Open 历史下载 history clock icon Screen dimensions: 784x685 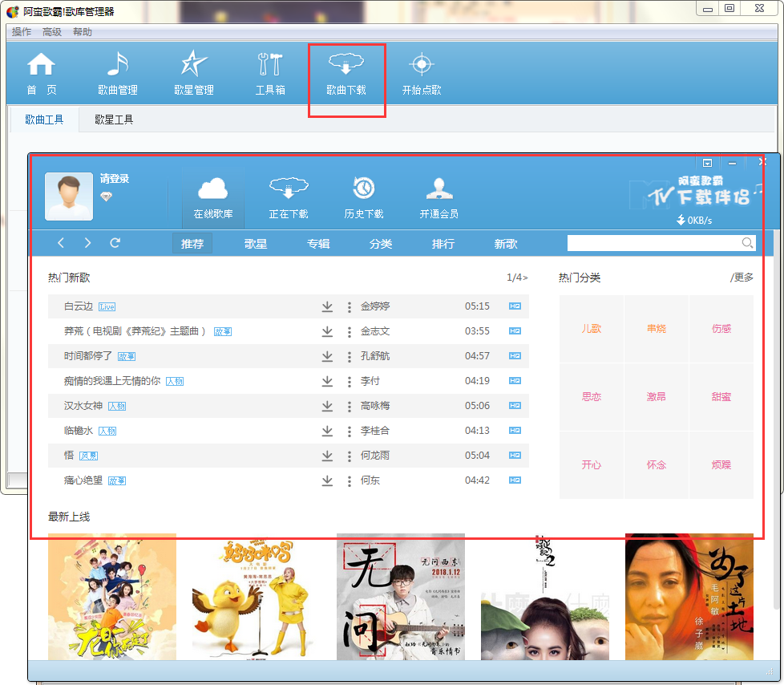point(363,189)
